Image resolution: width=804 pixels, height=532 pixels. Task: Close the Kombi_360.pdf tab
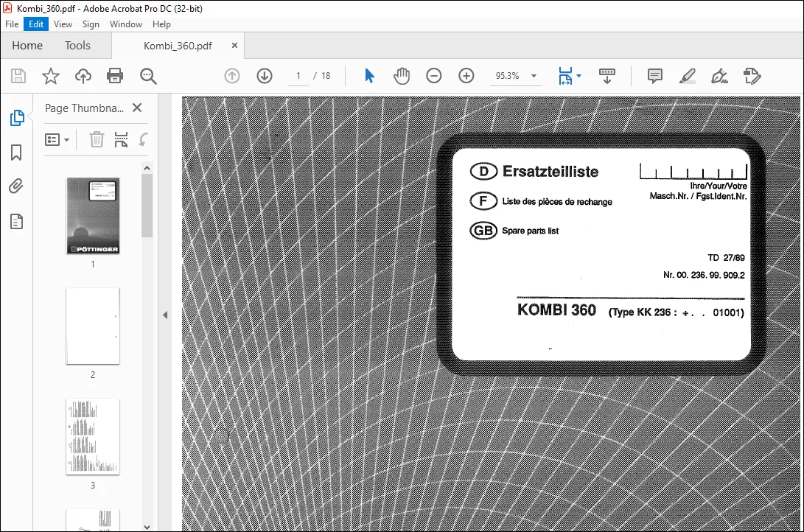point(235,45)
